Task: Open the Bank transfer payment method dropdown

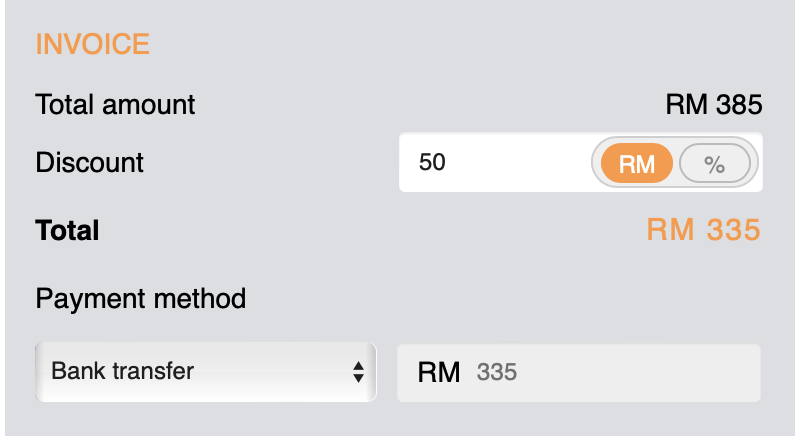Action: [x=205, y=372]
